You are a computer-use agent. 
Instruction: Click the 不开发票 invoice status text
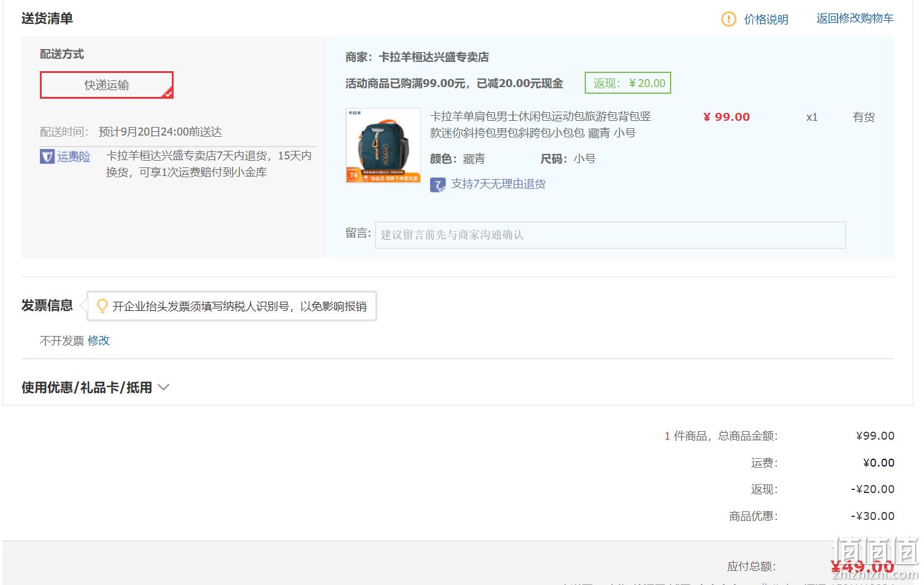[62, 340]
